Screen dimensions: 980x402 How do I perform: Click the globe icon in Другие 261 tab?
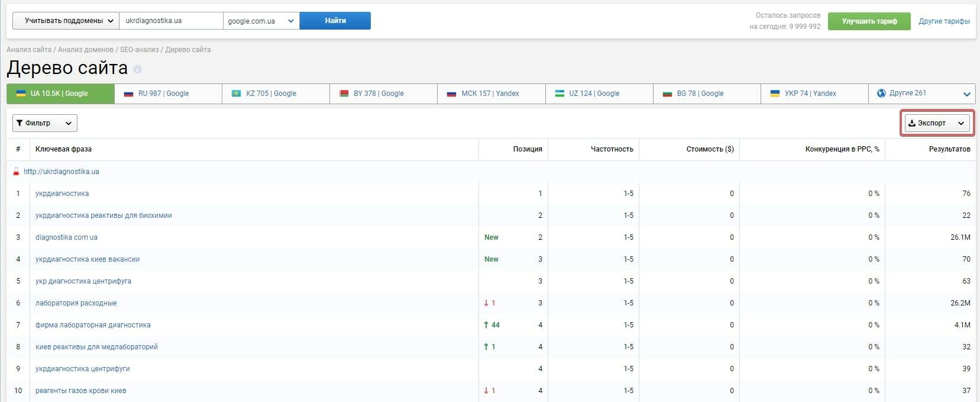[881, 93]
